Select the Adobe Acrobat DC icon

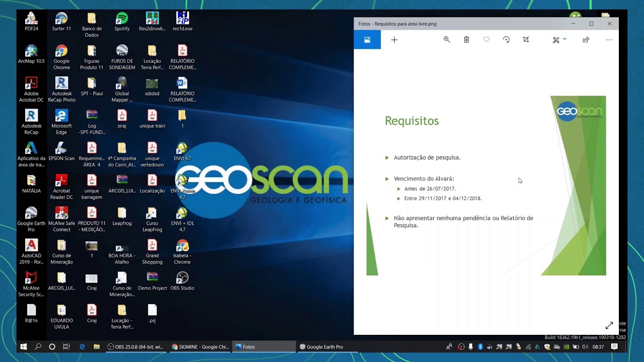point(31,89)
